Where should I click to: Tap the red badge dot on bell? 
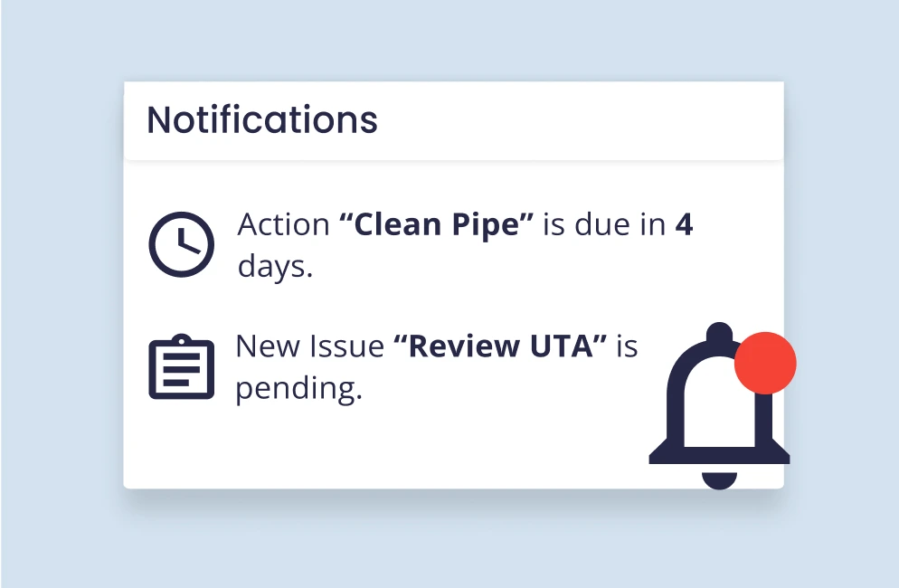[765, 363]
